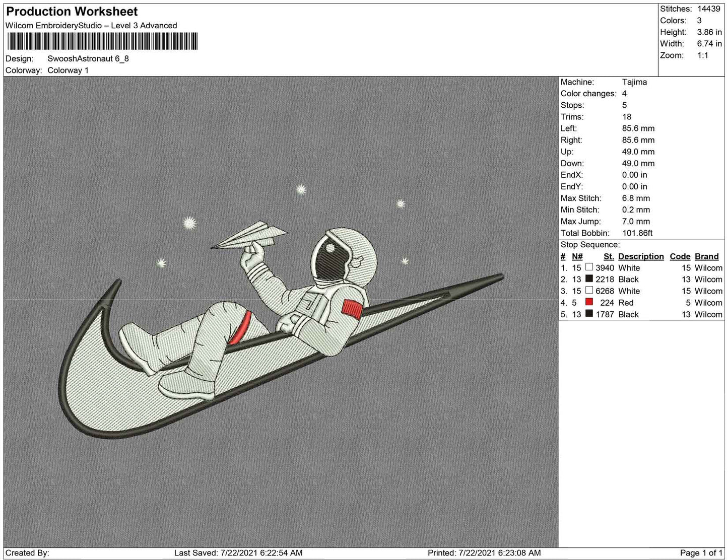Click the min stitch value '0.2 mm'
The image size is (728, 560).
636,210
